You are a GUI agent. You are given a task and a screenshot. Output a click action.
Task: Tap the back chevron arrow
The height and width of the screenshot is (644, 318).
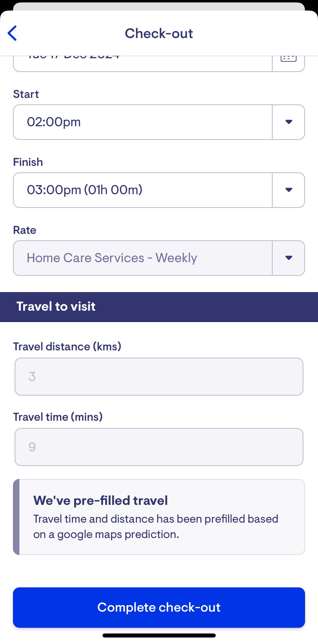[x=12, y=33]
